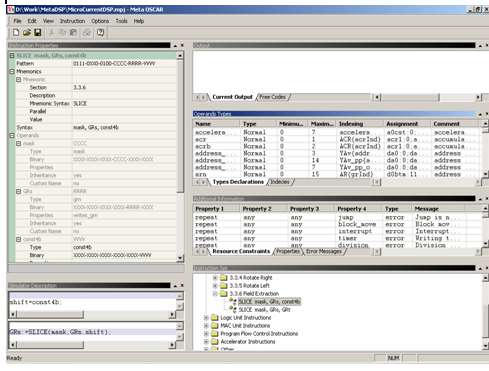Open the Options menu
This screenshot has height=371, width=489.
tap(100, 21)
